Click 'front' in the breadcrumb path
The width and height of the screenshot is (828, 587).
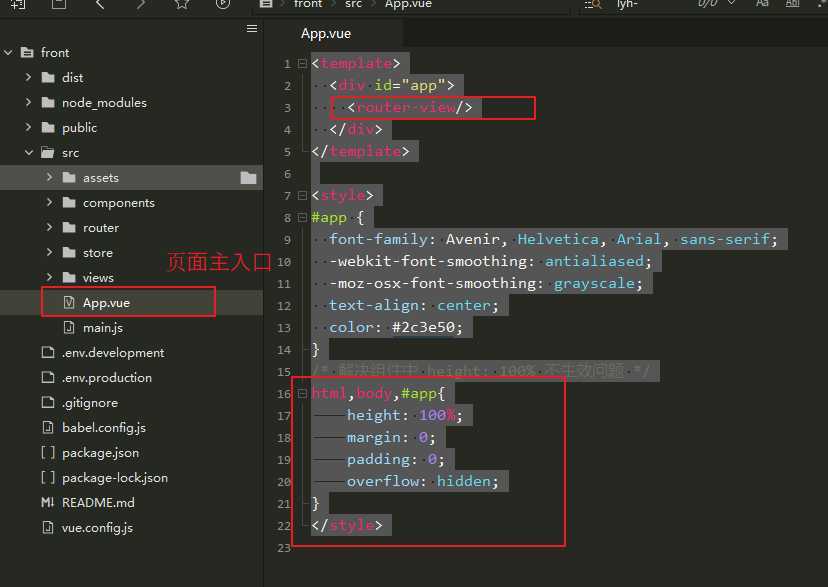(x=308, y=4)
